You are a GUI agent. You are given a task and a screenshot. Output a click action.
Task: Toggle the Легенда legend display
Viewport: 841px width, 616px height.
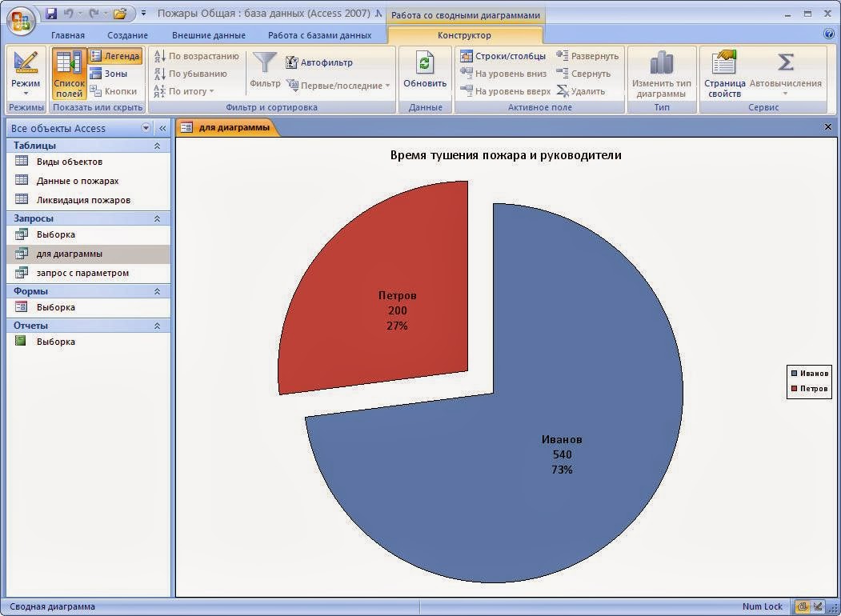pyautogui.click(x=115, y=56)
